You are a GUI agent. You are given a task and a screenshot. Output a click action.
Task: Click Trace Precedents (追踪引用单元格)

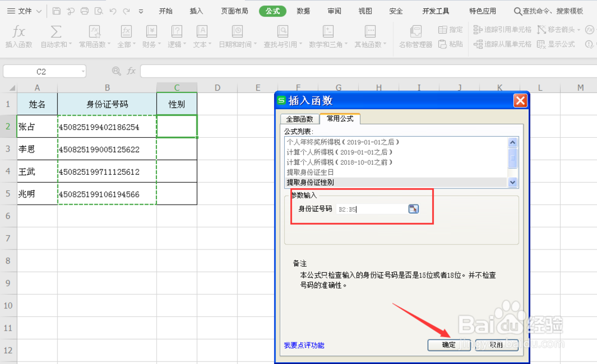(x=502, y=30)
